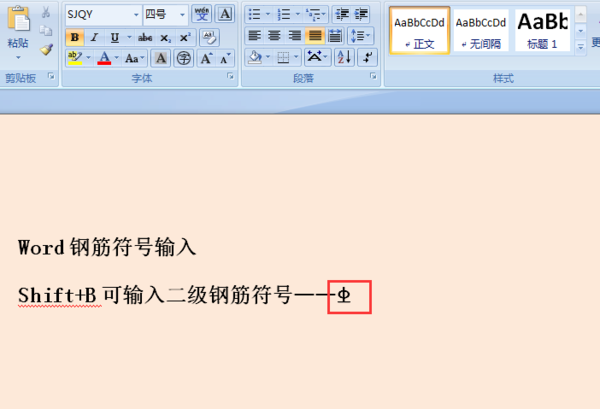Click the clear formatting eraser icon
This screenshot has width=600, height=409.
[209, 37]
